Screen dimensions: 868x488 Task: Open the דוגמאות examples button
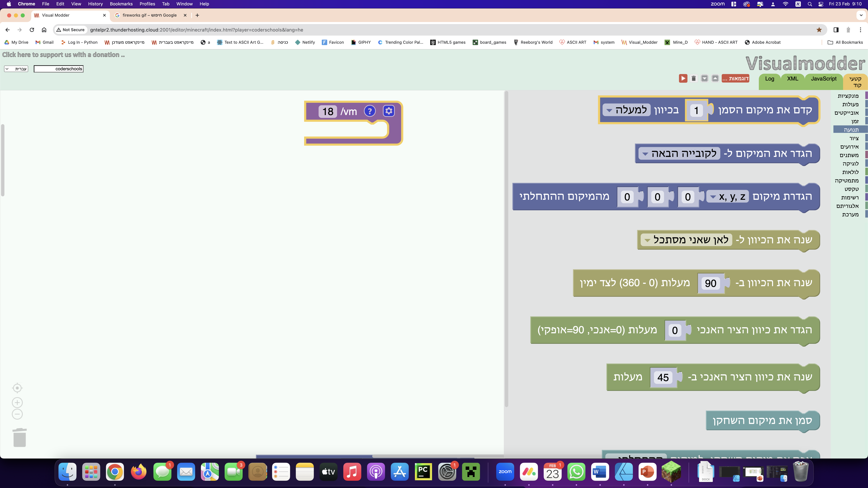click(735, 78)
